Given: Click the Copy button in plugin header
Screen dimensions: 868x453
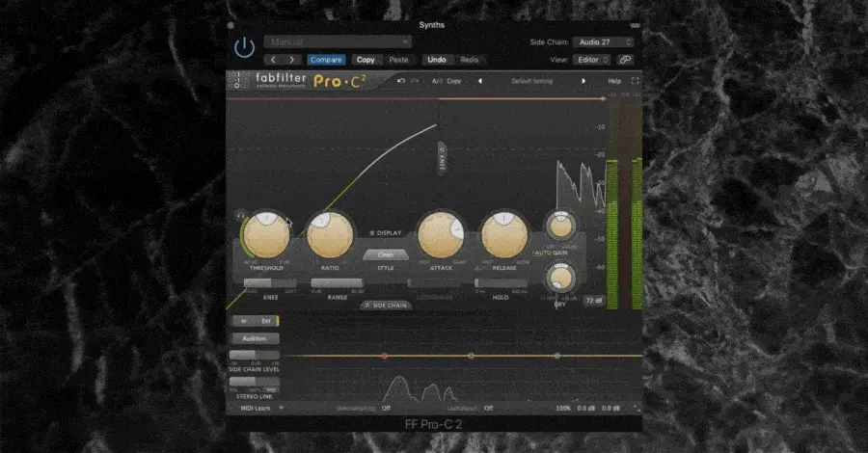Looking at the screenshot, I should point(366,60).
